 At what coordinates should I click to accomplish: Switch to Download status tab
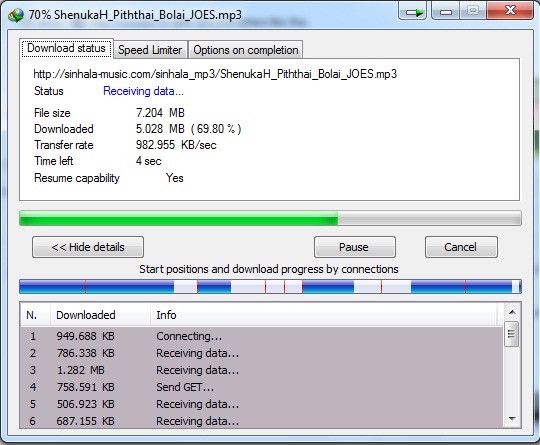(x=66, y=48)
